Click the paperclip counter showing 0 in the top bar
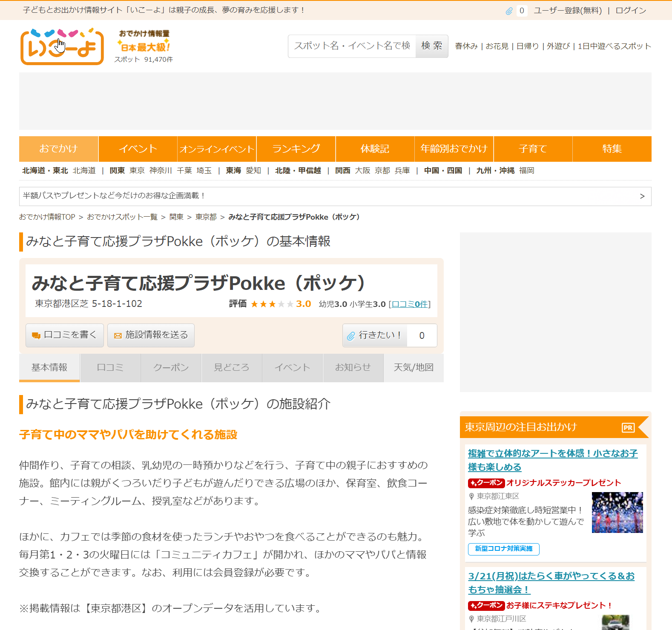The height and width of the screenshot is (630, 672). (x=522, y=11)
